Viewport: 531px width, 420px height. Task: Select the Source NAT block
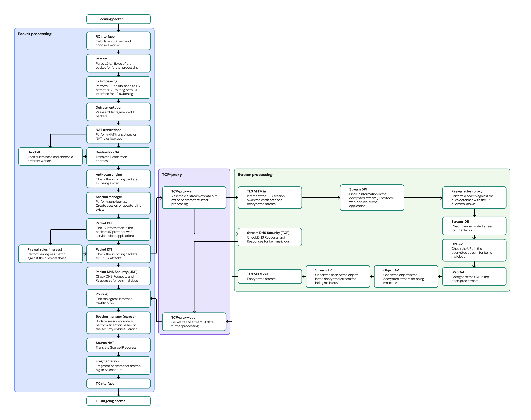tap(118, 345)
